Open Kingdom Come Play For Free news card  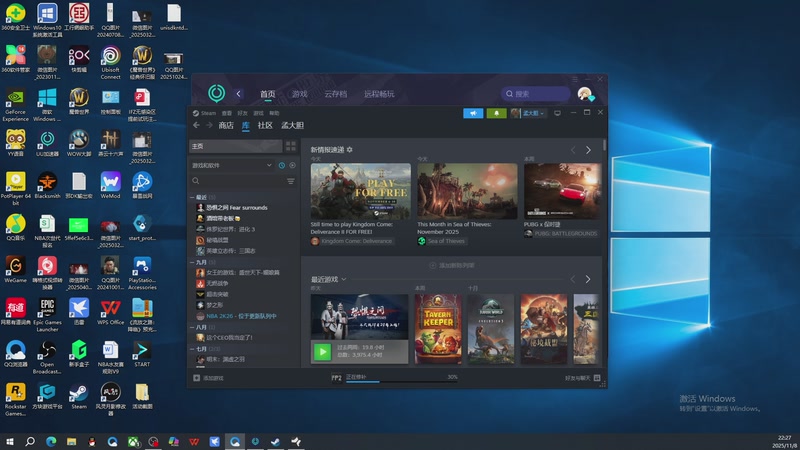(361, 191)
